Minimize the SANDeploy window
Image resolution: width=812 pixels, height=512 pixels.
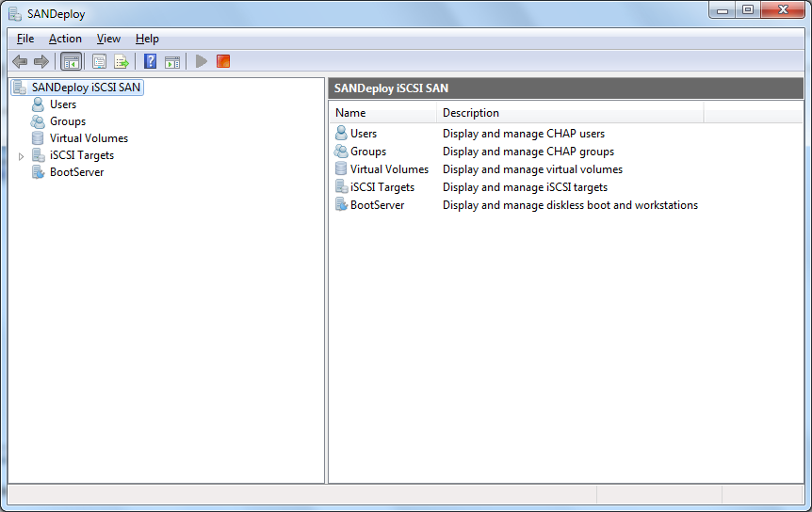pyautogui.click(x=723, y=9)
